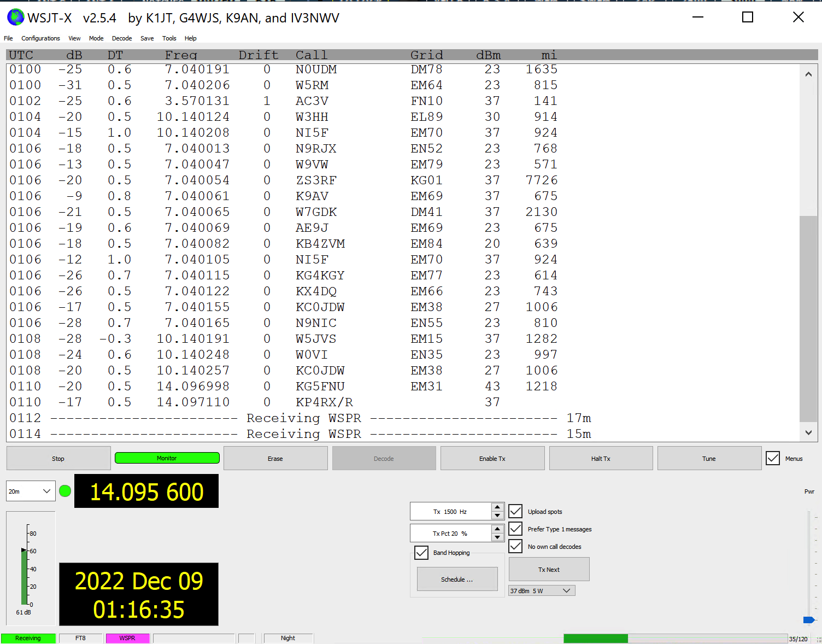Decrease Tx 1500 Hz frequency with down arrow
This screenshot has width=822, height=644.
pyautogui.click(x=497, y=516)
